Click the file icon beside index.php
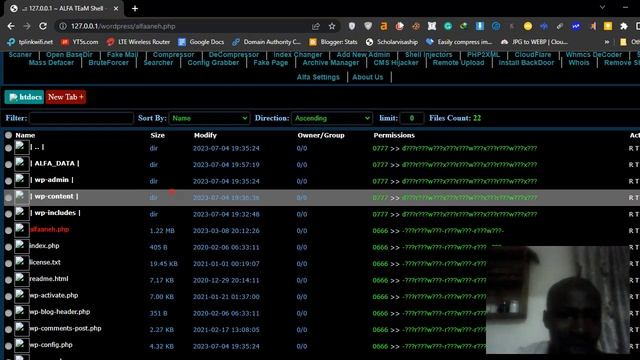The height and width of the screenshot is (360, 640). click(x=21, y=246)
